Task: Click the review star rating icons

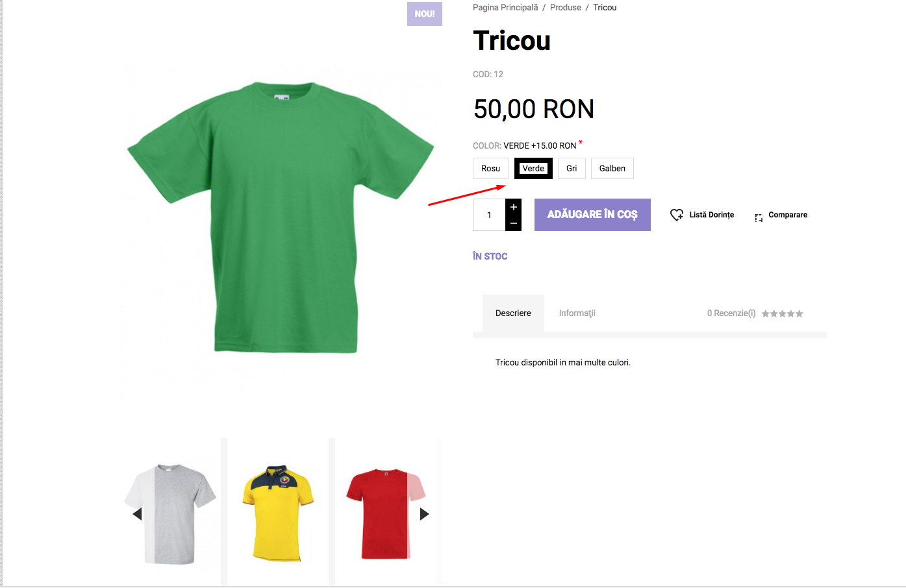Action: [x=782, y=313]
